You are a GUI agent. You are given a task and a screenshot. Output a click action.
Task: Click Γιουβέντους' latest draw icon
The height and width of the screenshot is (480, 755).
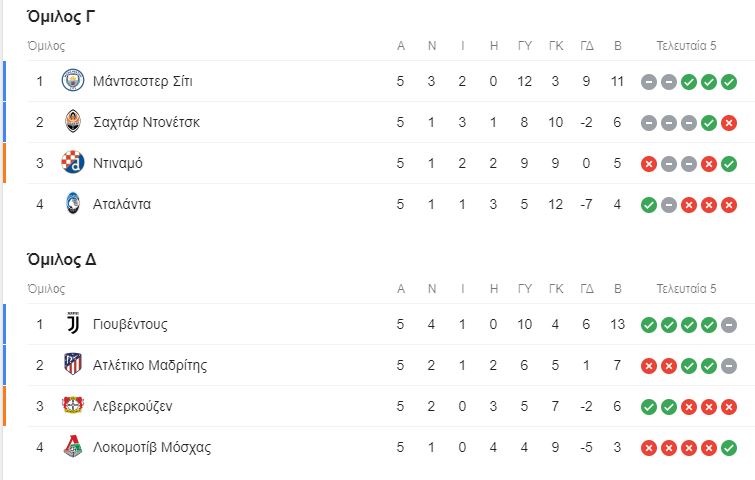tap(729, 325)
